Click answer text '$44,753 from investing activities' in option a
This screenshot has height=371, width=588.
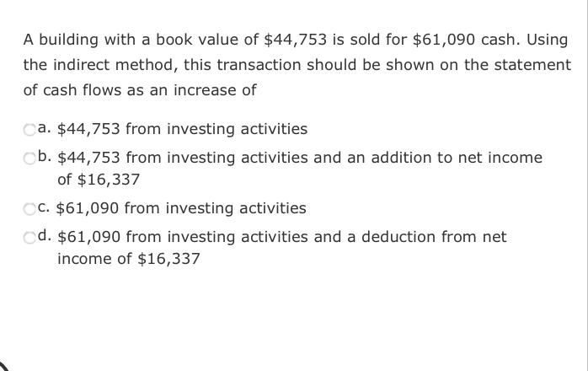coord(181,130)
